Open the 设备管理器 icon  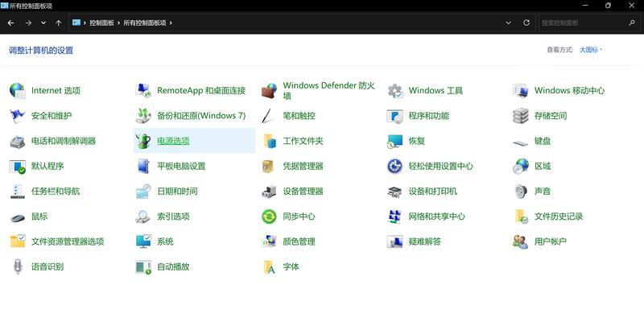269,192
